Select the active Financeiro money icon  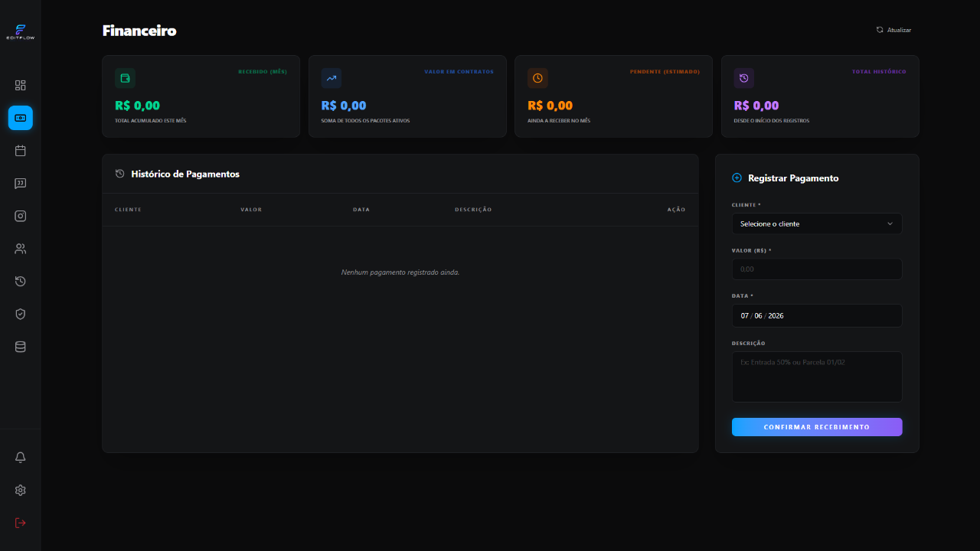pyautogui.click(x=21, y=118)
